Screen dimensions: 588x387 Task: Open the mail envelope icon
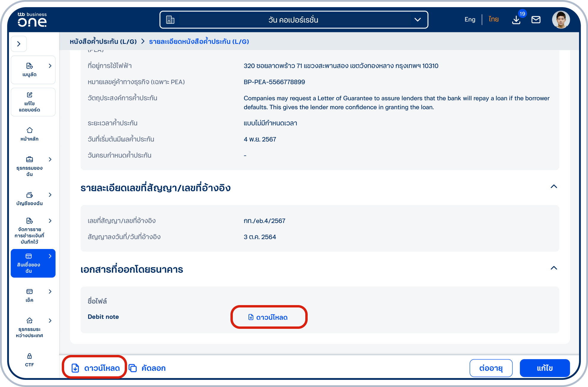click(x=536, y=20)
